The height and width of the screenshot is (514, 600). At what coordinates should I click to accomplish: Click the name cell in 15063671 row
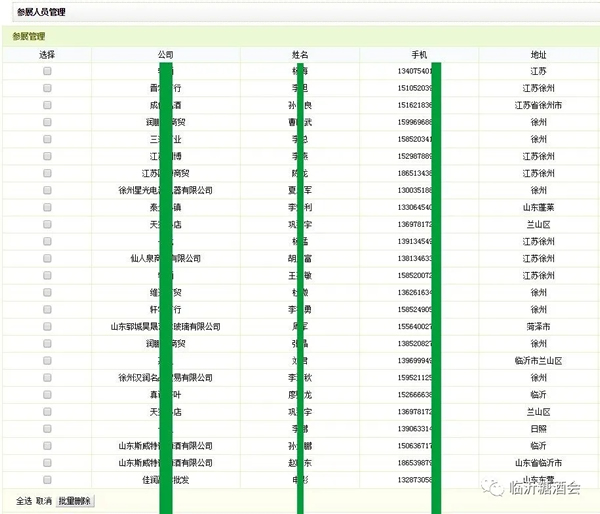coord(300,445)
